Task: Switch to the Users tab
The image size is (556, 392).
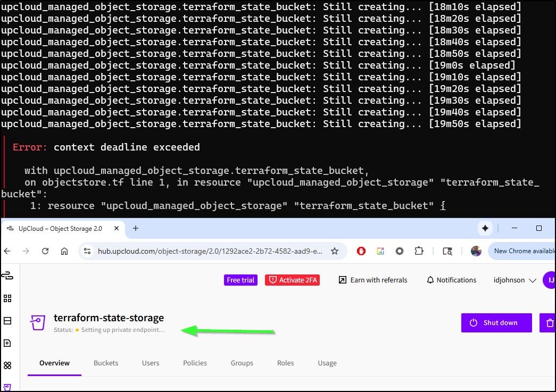Action: pyautogui.click(x=151, y=363)
